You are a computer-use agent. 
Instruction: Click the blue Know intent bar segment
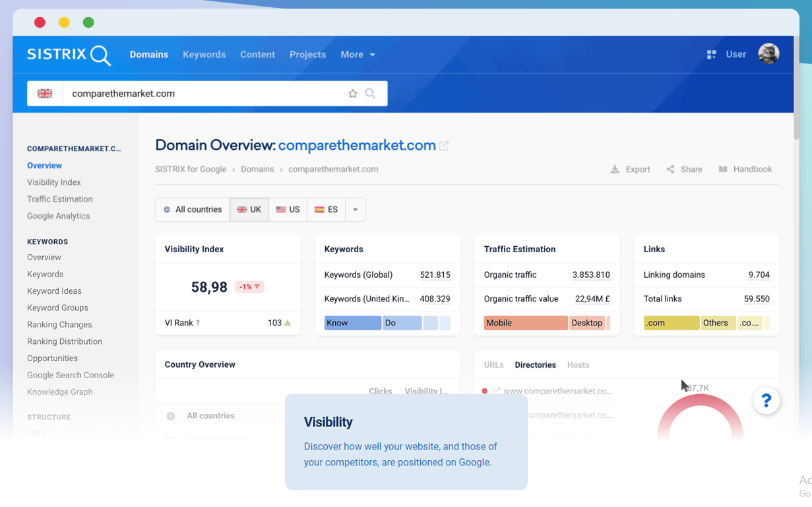(x=353, y=323)
